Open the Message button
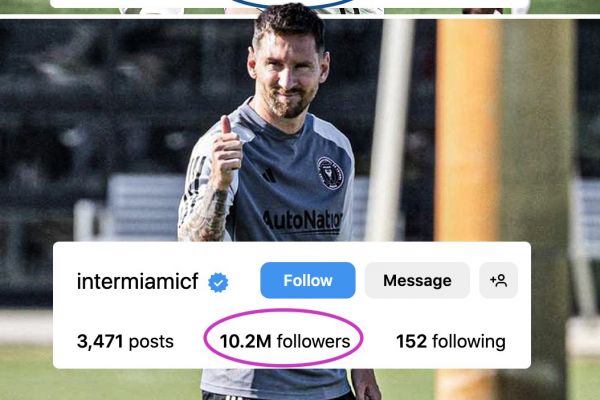 (417, 281)
